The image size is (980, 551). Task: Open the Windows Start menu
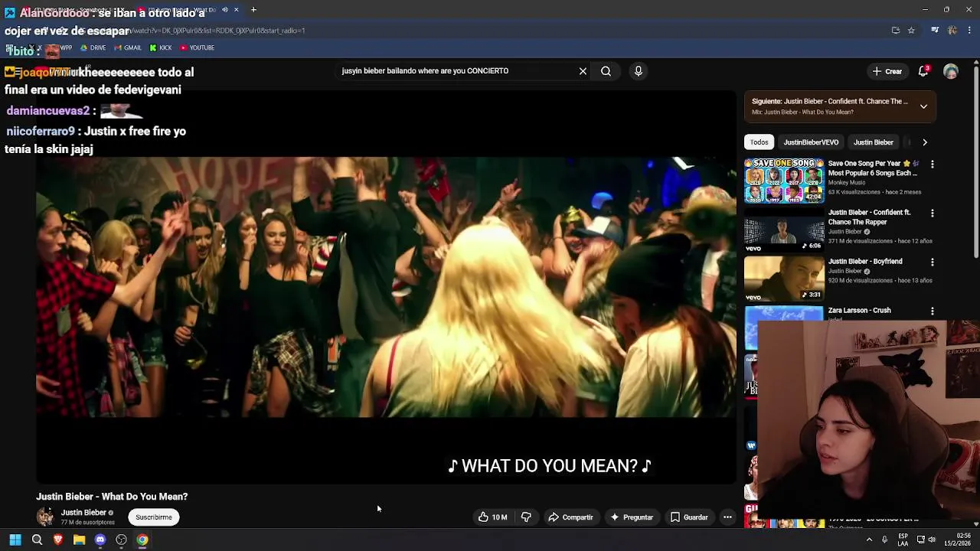[x=15, y=540]
